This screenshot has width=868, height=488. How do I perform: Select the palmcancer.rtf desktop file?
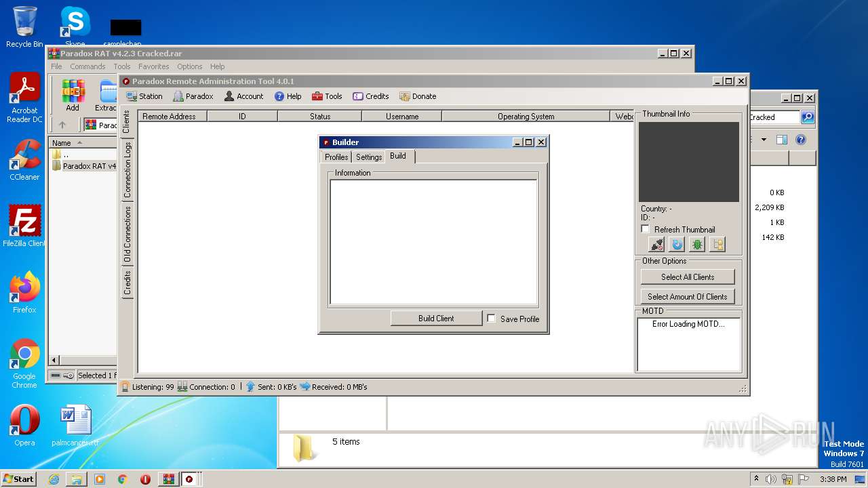pyautogui.click(x=75, y=426)
